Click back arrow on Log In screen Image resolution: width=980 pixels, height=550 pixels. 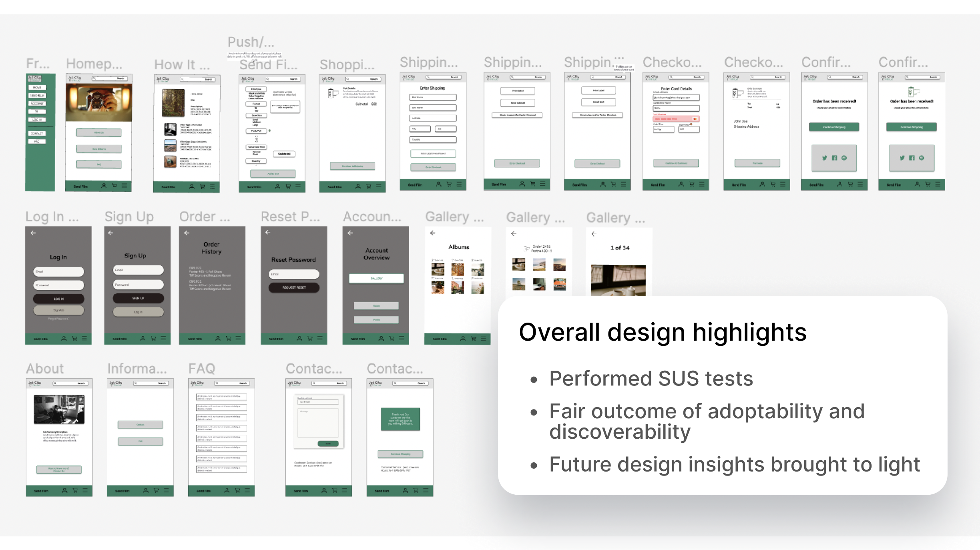(x=33, y=233)
